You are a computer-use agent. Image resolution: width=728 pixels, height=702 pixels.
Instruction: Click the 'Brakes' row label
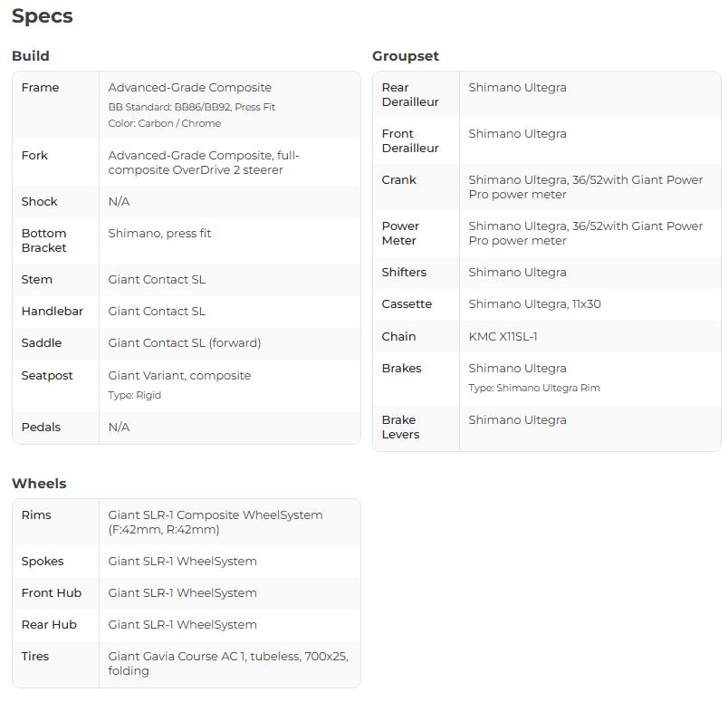402,369
